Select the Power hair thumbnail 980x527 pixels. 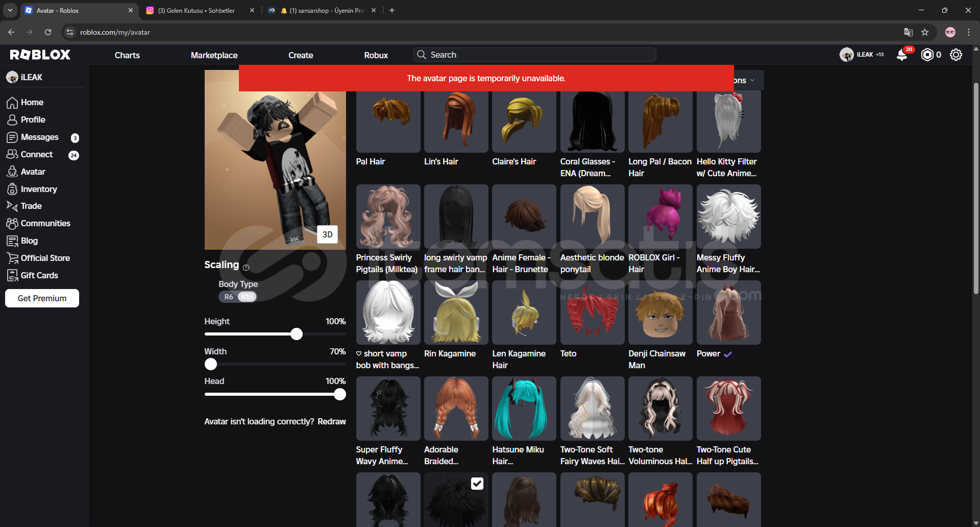pos(729,313)
